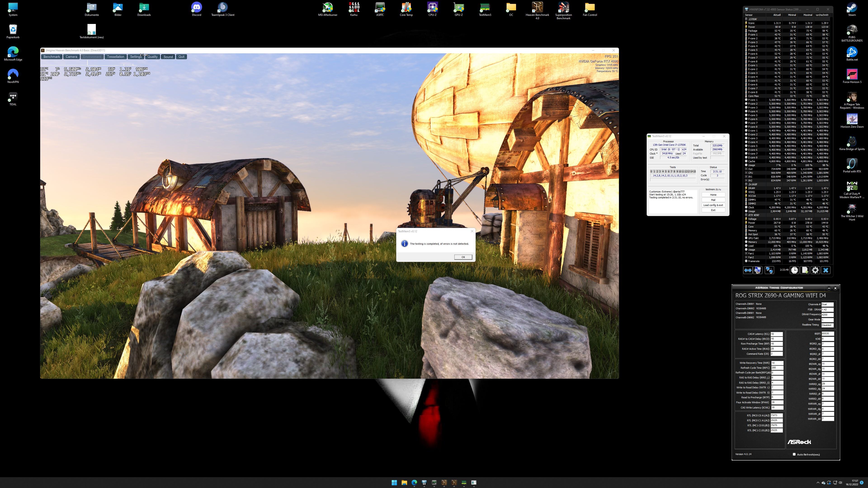The width and height of the screenshot is (868, 488).
Task: Click Realtime Timing Disabled field
Action: click(828, 325)
